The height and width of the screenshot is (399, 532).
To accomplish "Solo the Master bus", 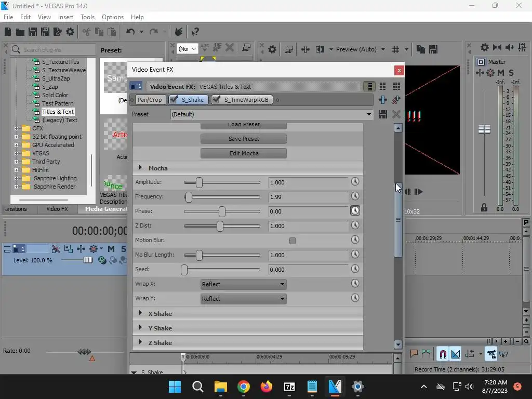I will coord(511,73).
